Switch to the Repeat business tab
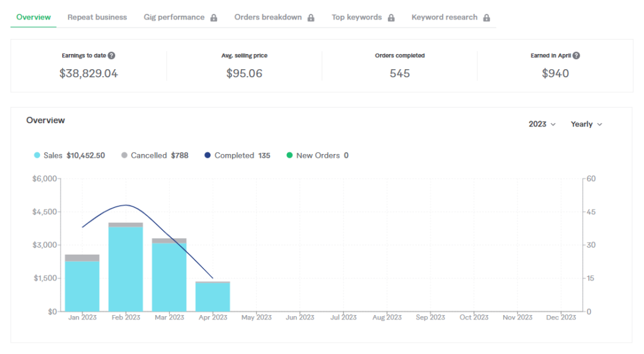Image resolution: width=644 pixels, height=354 pixels. pyautogui.click(x=97, y=17)
